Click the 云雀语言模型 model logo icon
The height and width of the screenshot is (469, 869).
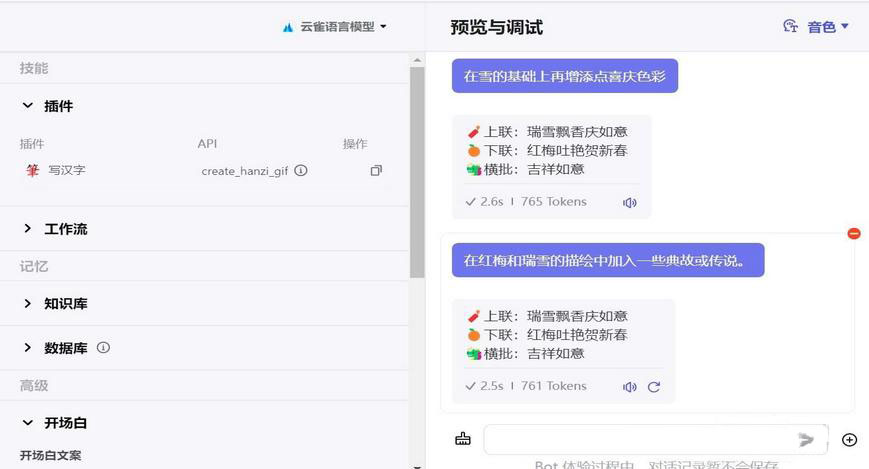coord(288,27)
